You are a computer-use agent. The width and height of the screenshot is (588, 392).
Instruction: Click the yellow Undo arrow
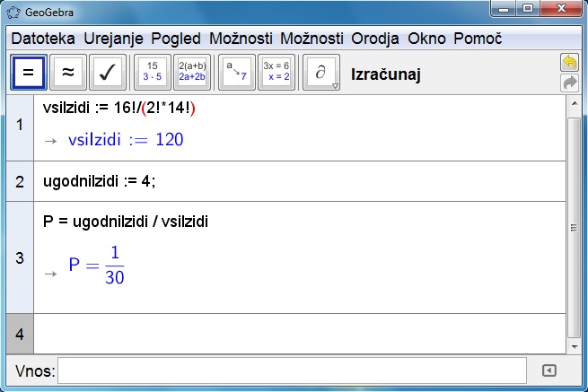[569, 62]
